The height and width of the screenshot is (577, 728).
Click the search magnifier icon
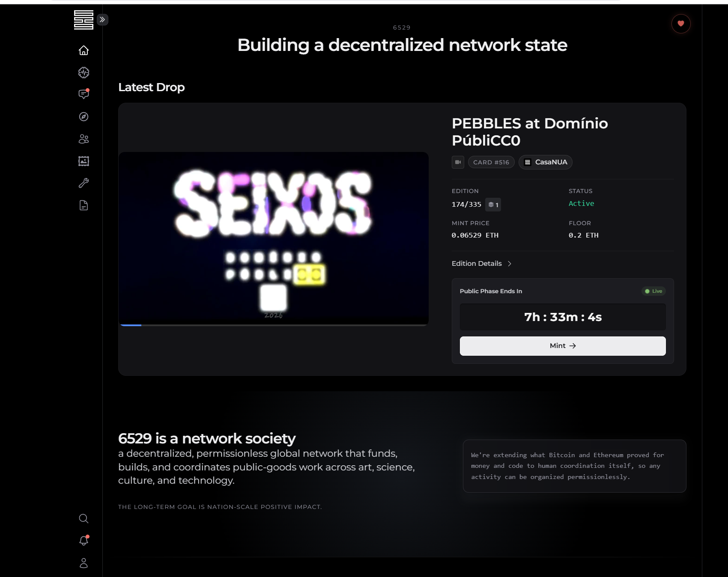point(84,519)
